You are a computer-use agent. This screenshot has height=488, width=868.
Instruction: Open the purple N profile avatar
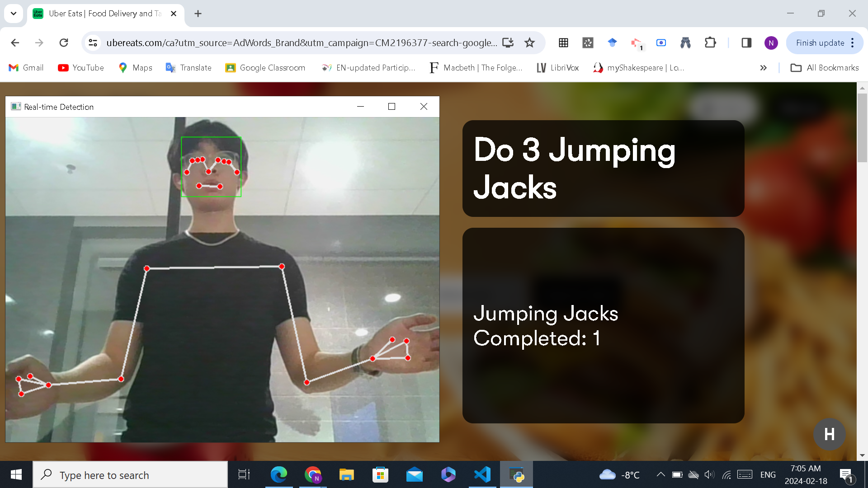click(771, 43)
